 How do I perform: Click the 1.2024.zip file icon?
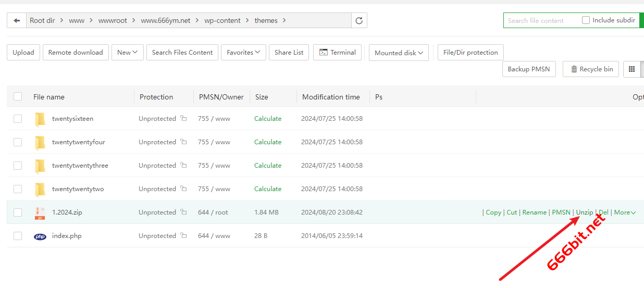click(40, 212)
